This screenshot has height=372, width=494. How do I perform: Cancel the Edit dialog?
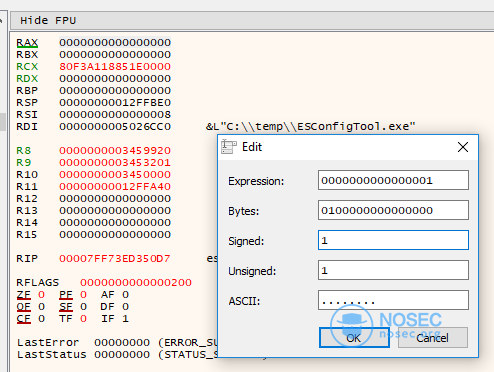[x=433, y=338]
